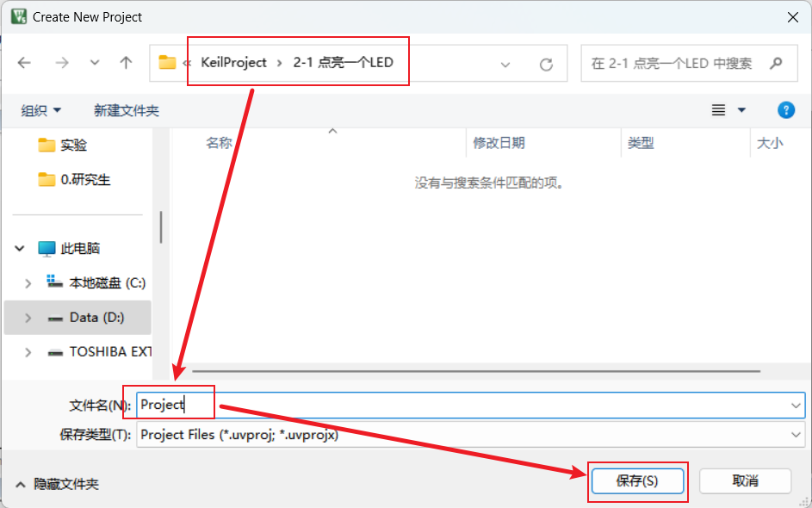The width and height of the screenshot is (812, 508).
Task: Go back with the left arrow button
Action: [24, 63]
